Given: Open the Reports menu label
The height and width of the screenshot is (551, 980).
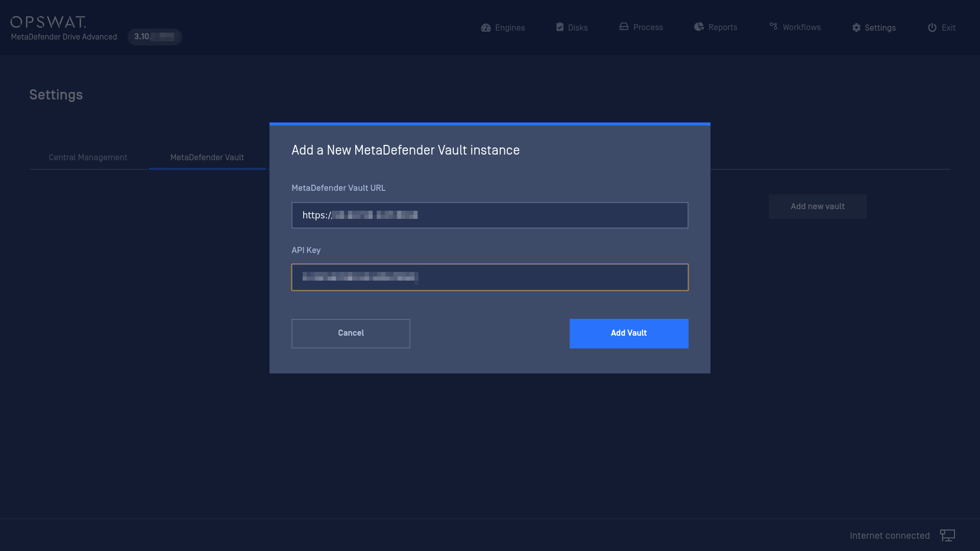Looking at the screenshot, I should pos(723,27).
